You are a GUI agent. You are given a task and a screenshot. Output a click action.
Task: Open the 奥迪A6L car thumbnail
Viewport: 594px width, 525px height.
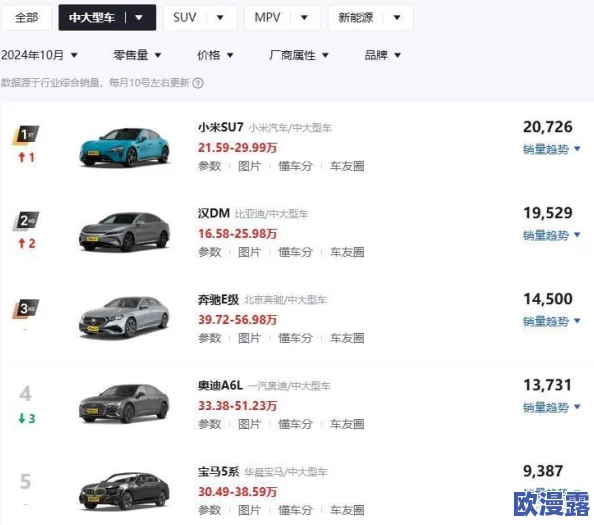124,403
